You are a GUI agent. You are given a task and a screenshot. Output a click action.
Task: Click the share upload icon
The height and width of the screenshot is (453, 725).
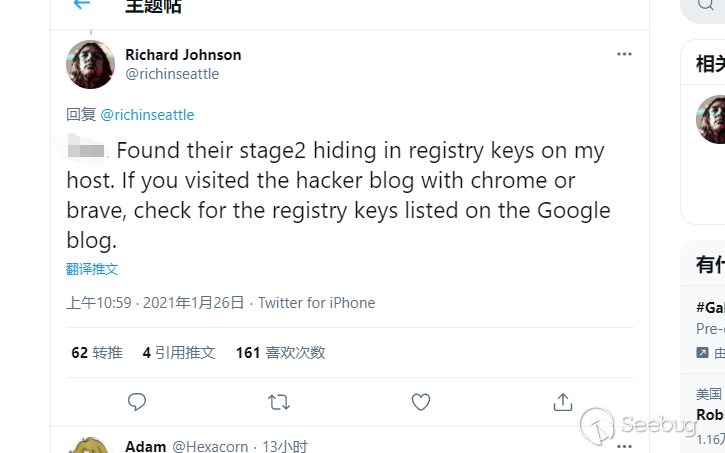[562, 401]
